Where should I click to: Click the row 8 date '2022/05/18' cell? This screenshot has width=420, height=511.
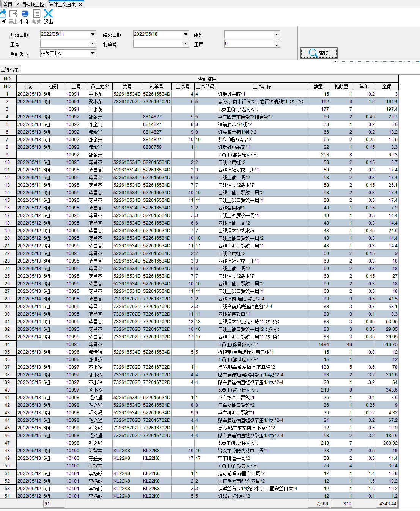[29, 147]
